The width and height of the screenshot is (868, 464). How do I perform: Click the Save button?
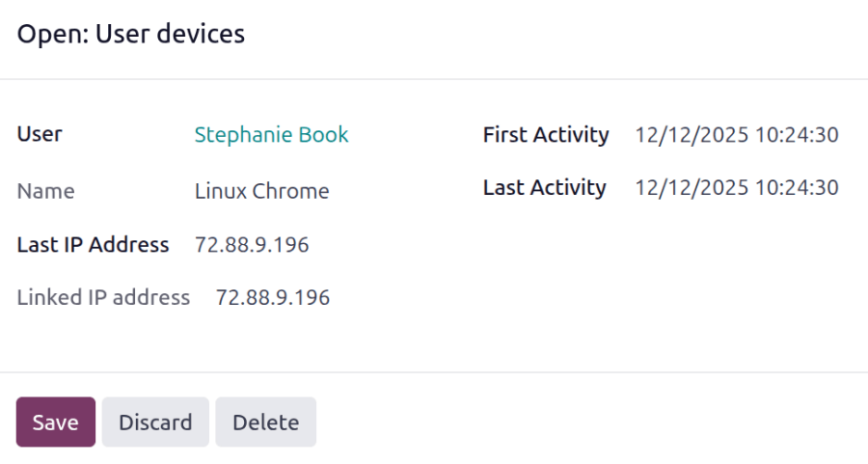(x=56, y=423)
